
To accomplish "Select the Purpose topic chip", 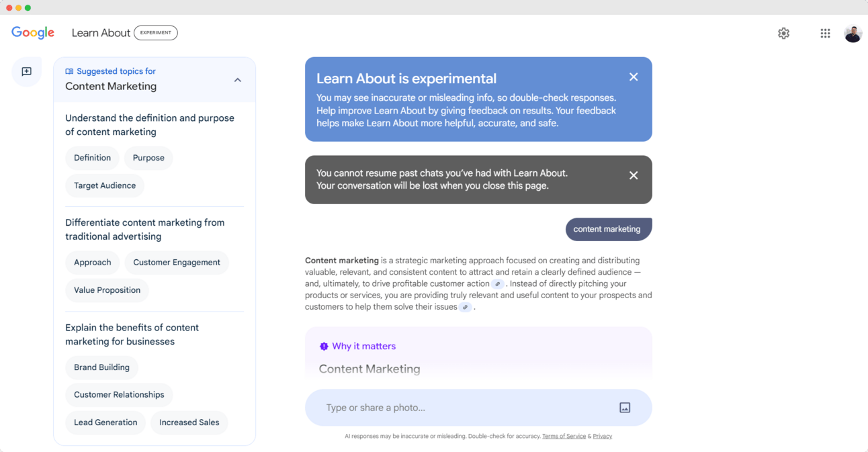I will [x=148, y=158].
